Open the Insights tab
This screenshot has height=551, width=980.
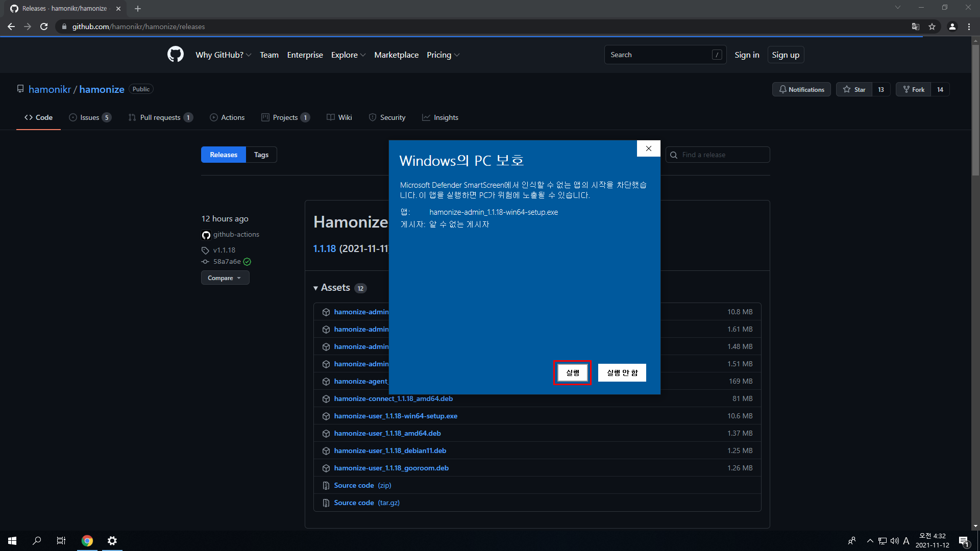[x=440, y=117]
